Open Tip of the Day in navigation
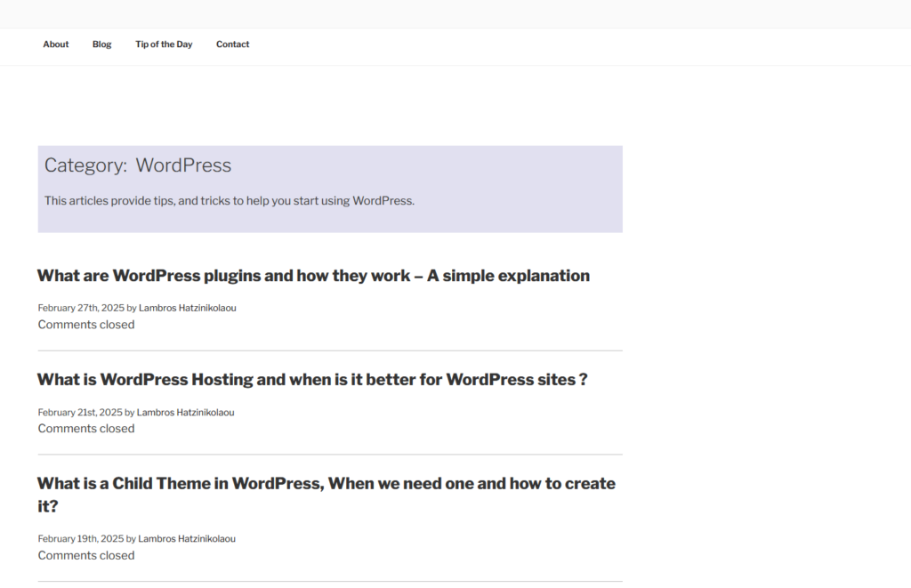Viewport: 911px width, 588px height. (x=164, y=44)
